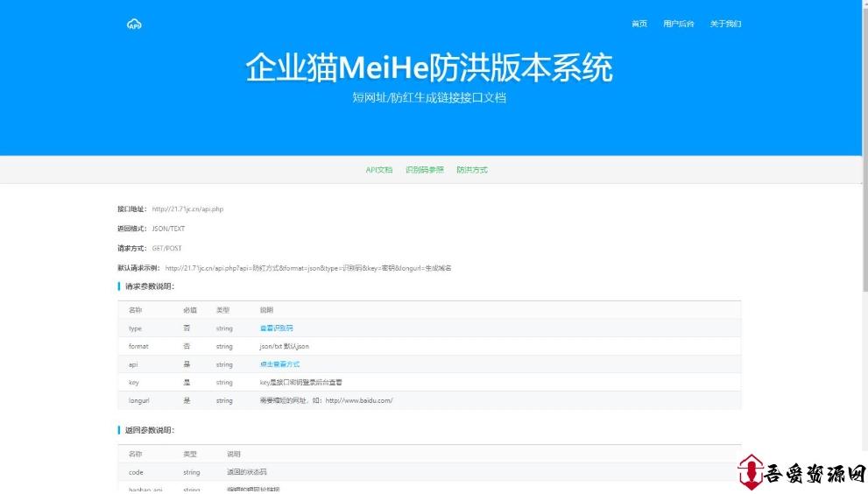Open the 首页 navigation link

pos(639,24)
